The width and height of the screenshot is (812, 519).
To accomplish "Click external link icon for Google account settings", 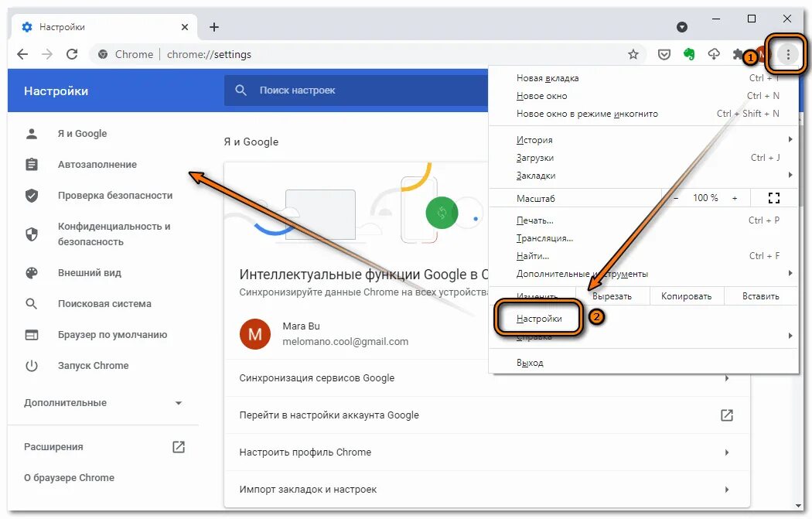I will click(727, 415).
